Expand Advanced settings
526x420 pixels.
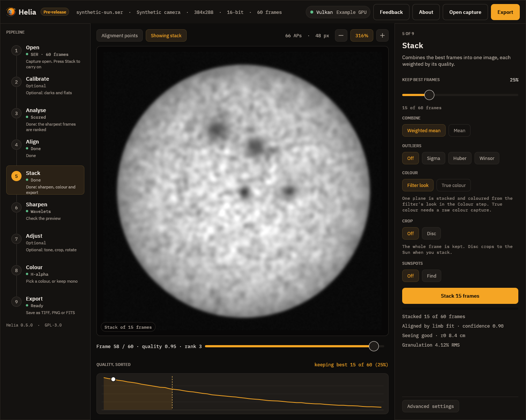(430, 406)
